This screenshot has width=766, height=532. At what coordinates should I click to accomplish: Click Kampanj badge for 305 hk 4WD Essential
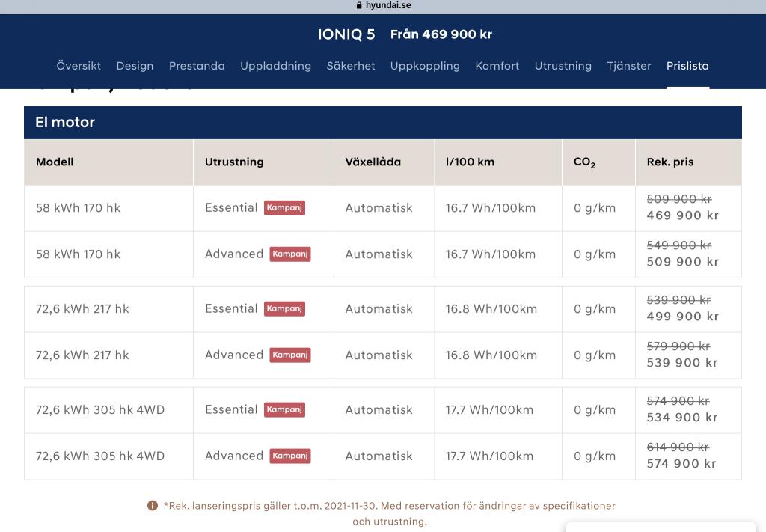pyautogui.click(x=284, y=410)
